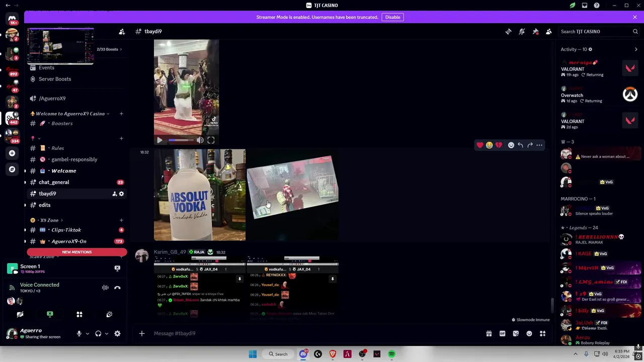This screenshot has height=362, width=644.
Task: Click the attach file plus button
Action: coord(142,333)
